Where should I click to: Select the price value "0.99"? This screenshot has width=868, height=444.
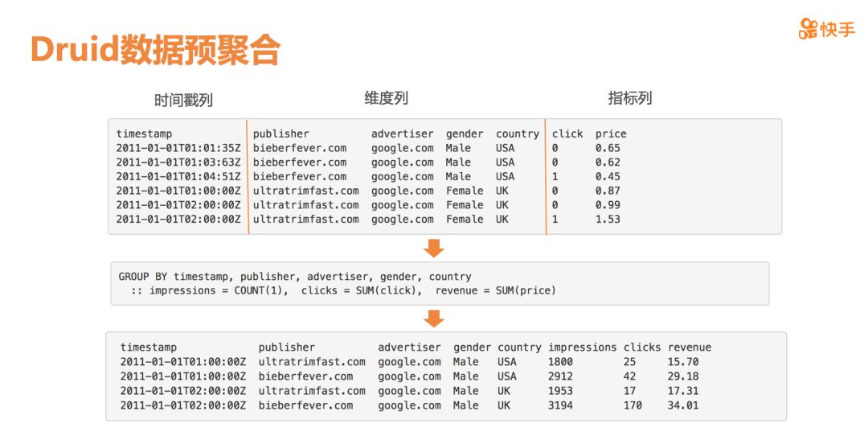click(608, 205)
